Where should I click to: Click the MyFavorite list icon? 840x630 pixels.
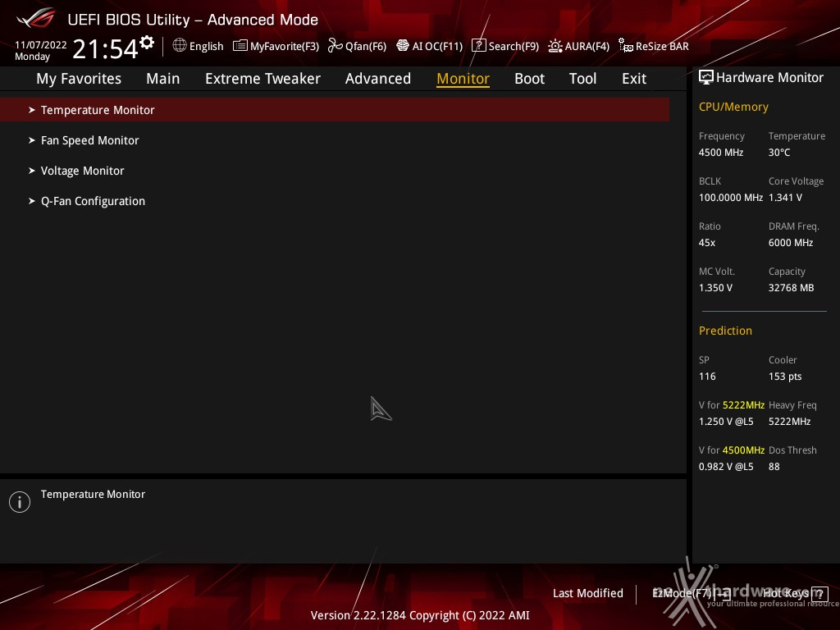click(240, 46)
